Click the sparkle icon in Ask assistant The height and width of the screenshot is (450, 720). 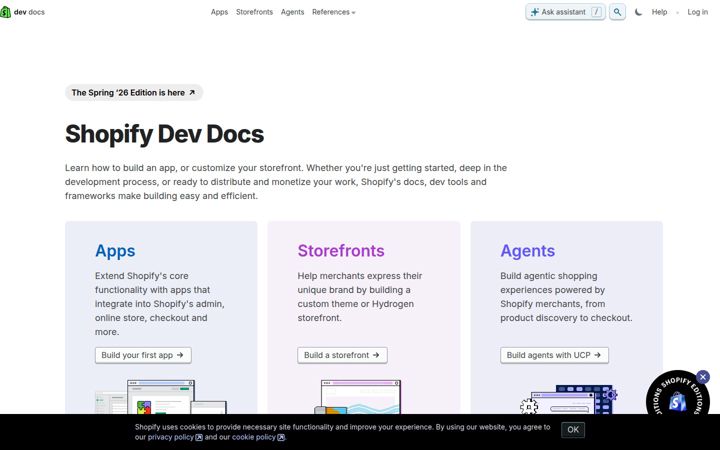coord(534,12)
